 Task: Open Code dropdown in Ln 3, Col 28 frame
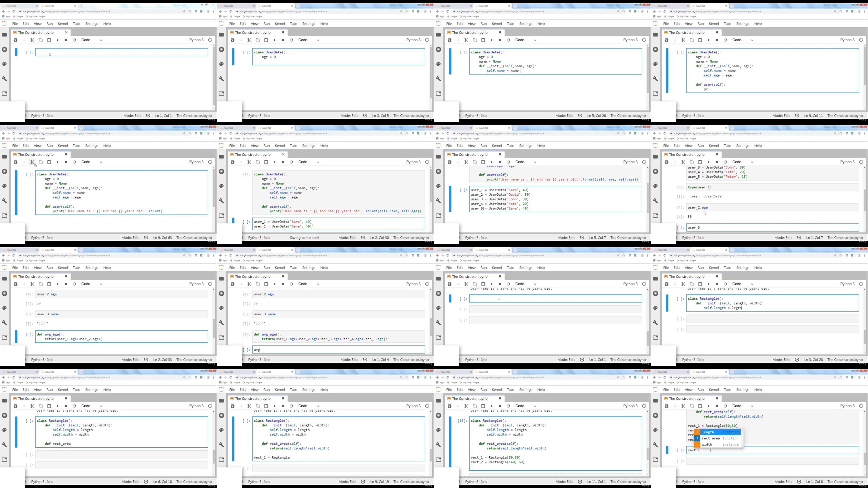(743, 284)
